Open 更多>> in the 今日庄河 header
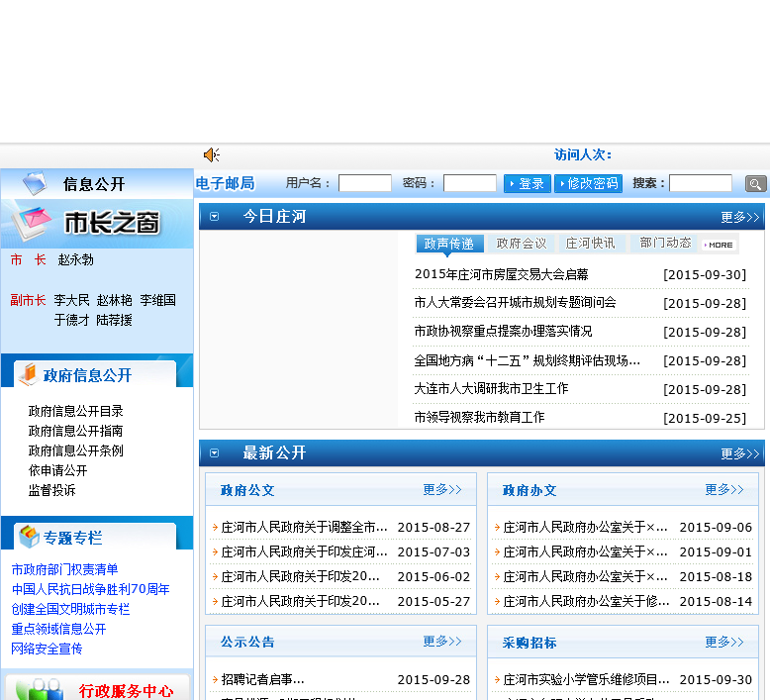770x700 pixels. 740,217
